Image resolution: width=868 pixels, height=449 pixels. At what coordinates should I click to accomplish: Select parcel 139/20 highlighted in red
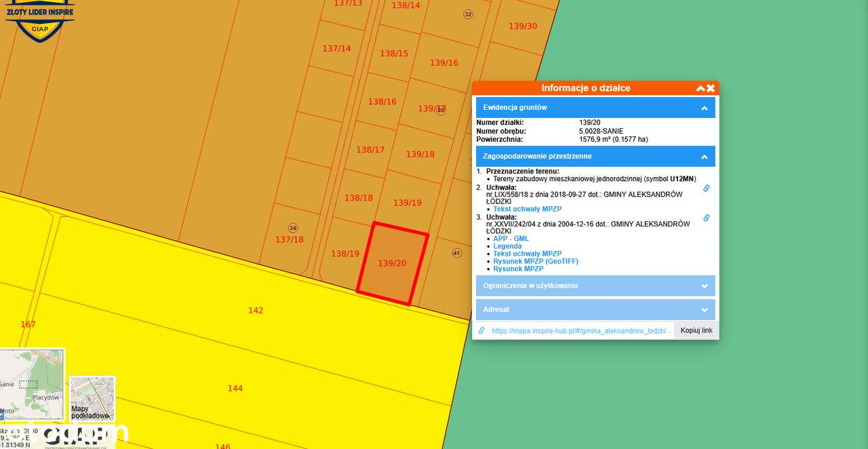click(392, 263)
